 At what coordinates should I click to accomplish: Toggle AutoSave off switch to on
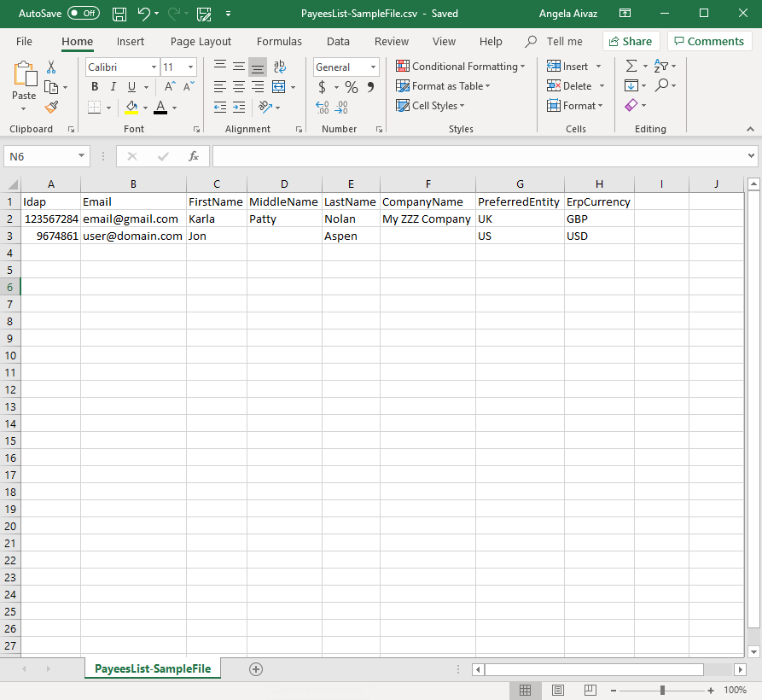81,13
